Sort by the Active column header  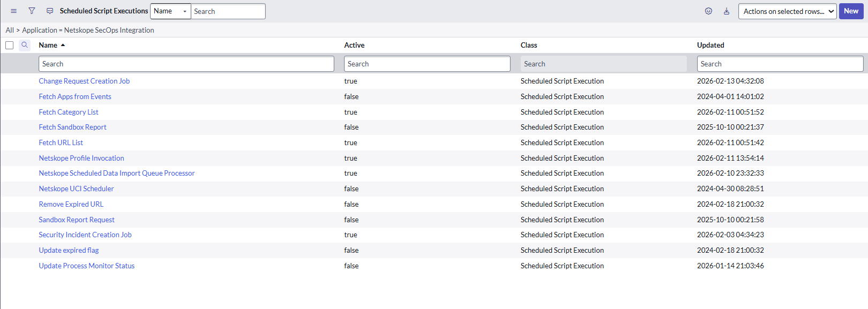point(354,45)
